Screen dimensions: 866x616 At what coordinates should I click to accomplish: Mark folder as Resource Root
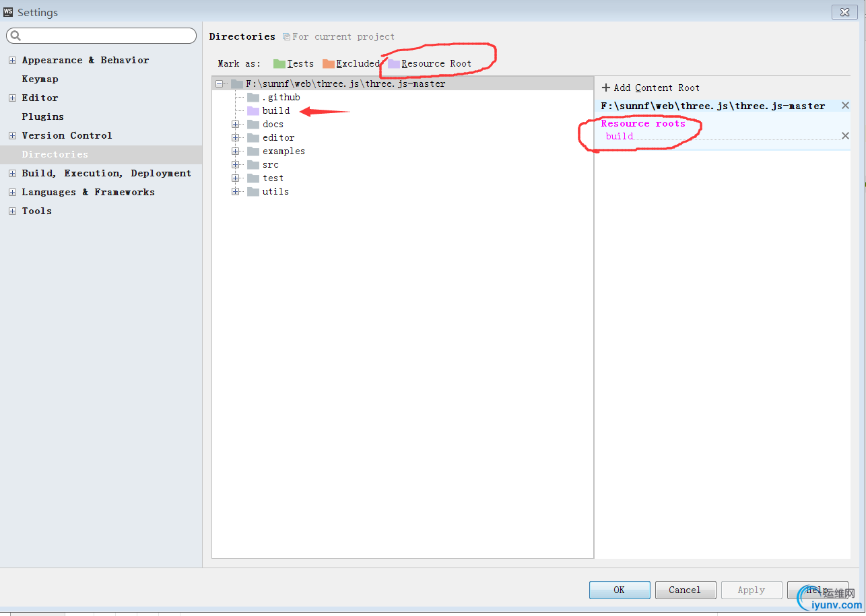[430, 63]
